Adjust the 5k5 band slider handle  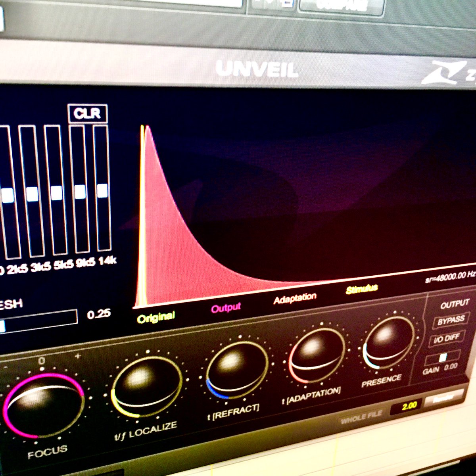point(56,193)
